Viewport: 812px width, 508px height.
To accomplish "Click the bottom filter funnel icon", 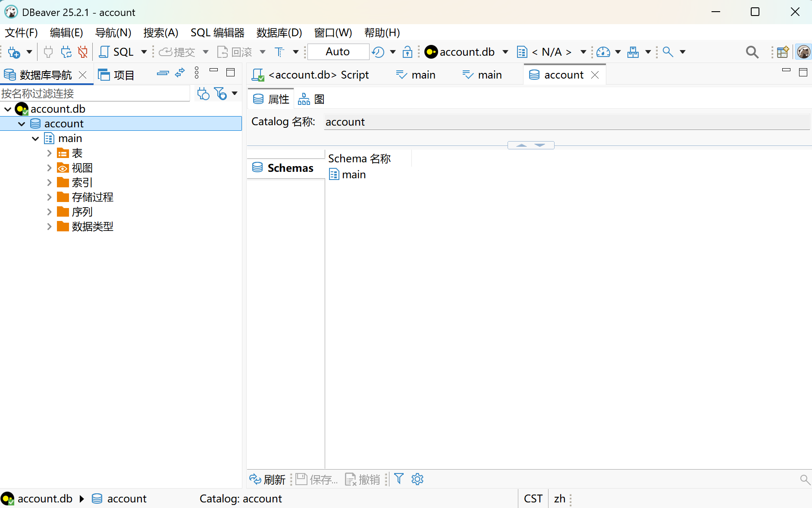I will (399, 479).
